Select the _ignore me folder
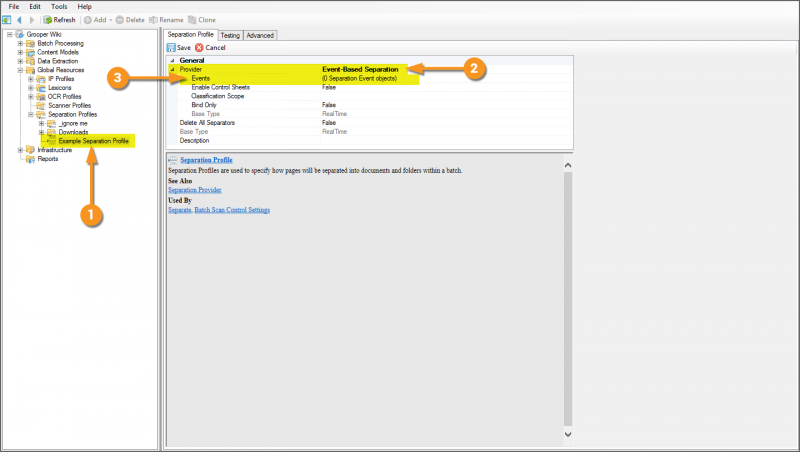 (73, 123)
